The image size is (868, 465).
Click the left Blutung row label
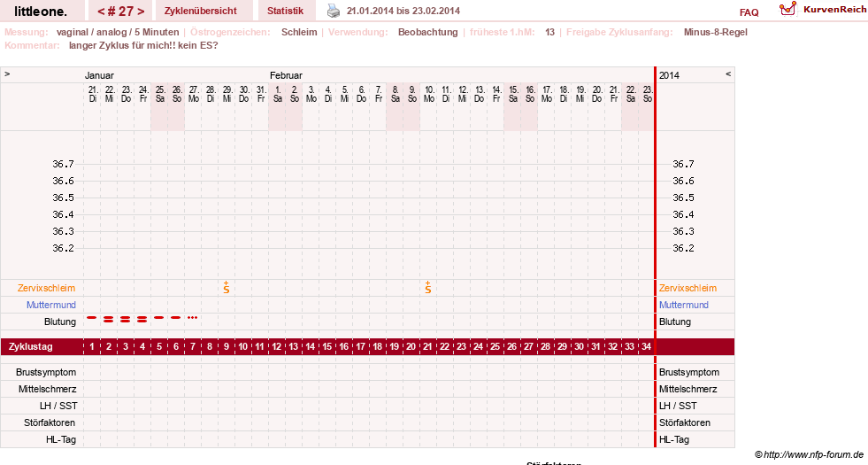[60, 322]
